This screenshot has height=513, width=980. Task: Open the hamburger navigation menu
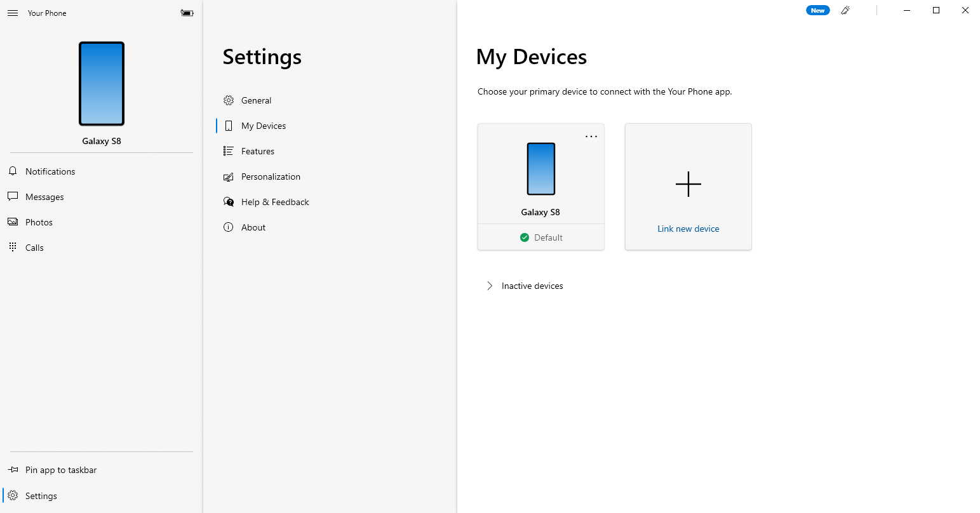(x=13, y=13)
